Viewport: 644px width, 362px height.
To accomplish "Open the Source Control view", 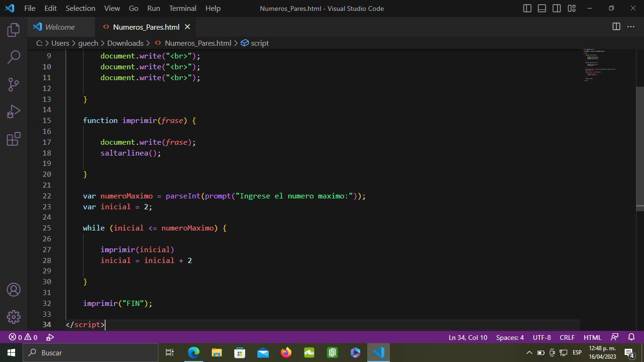I will [14, 84].
